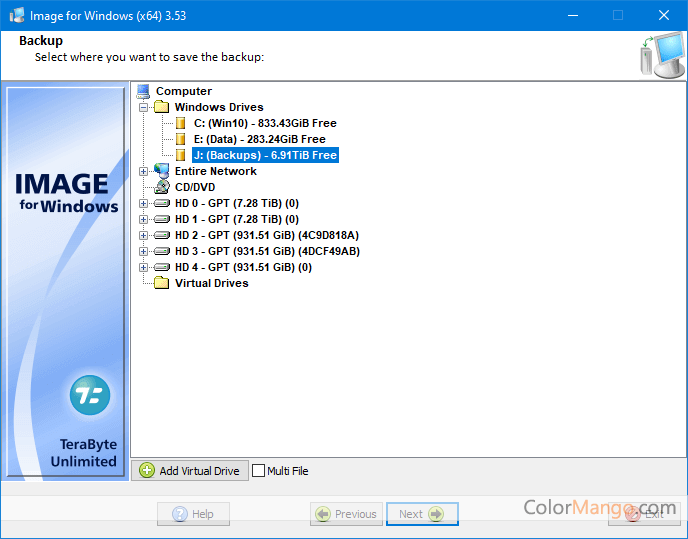Click the Image for Windows title bar icon
This screenshot has width=688, height=539.
point(17,15)
